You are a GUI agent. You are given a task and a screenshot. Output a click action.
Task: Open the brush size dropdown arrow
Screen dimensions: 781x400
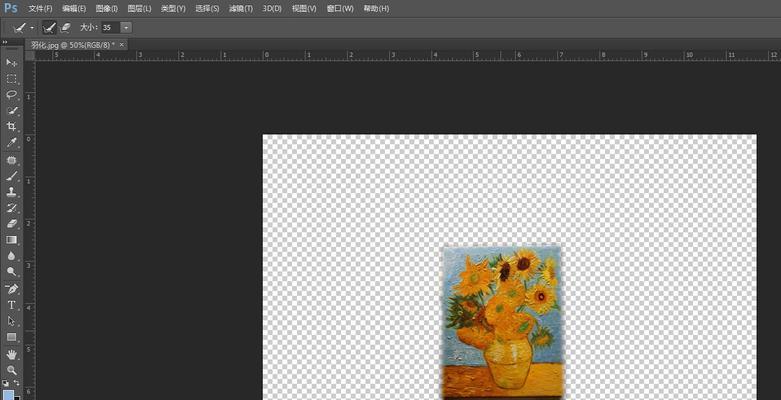point(127,28)
